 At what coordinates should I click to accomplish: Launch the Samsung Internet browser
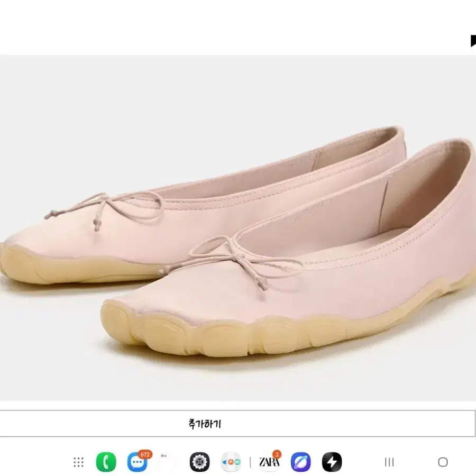[x=300, y=462]
